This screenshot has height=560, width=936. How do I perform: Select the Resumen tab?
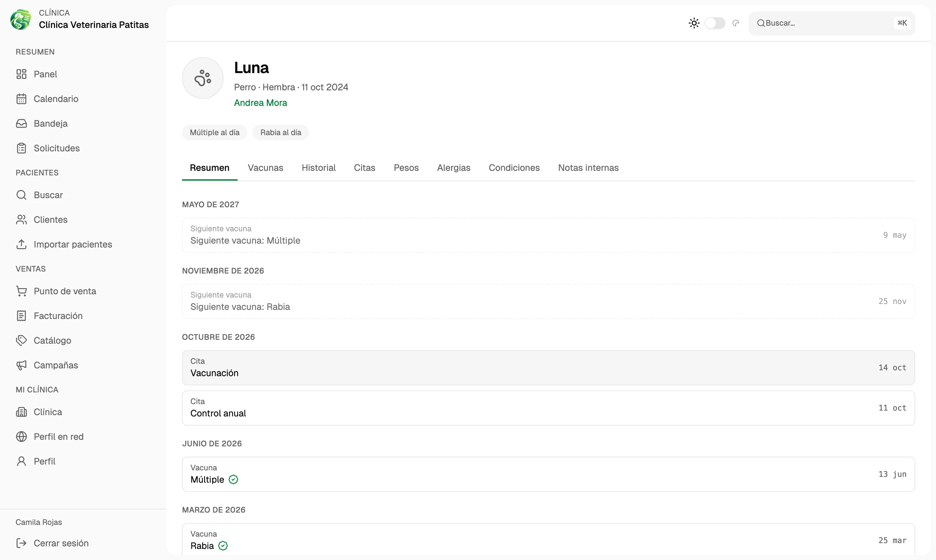pyautogui.click(x=210, y=168)
